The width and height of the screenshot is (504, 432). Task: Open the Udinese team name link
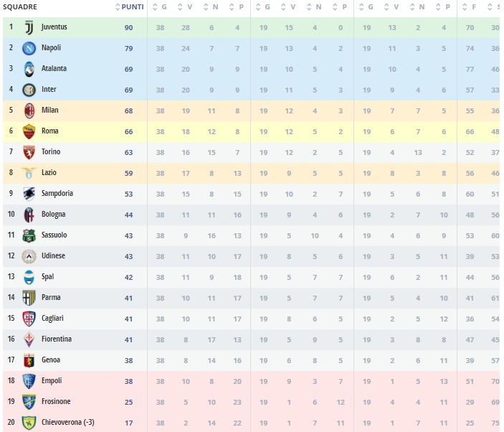pos(54,256)
